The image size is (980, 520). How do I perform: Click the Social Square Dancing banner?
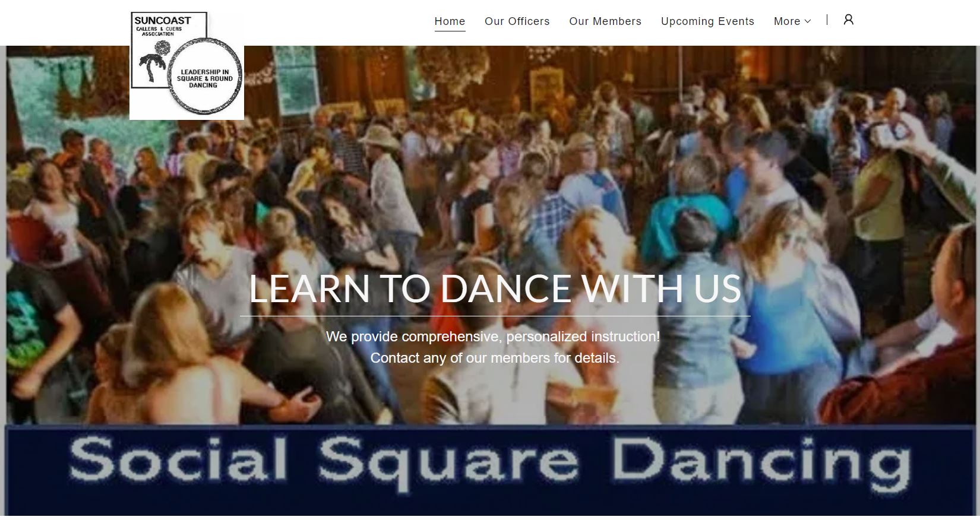pyautogui.click(x=490, y=470)
